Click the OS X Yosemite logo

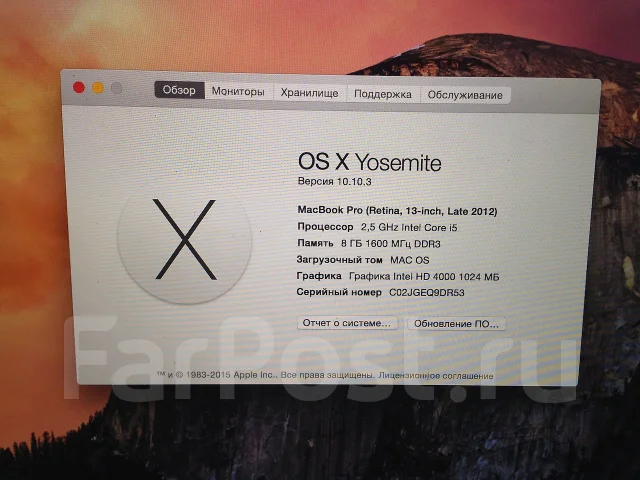pyautogui.click(x=184, y=240)
